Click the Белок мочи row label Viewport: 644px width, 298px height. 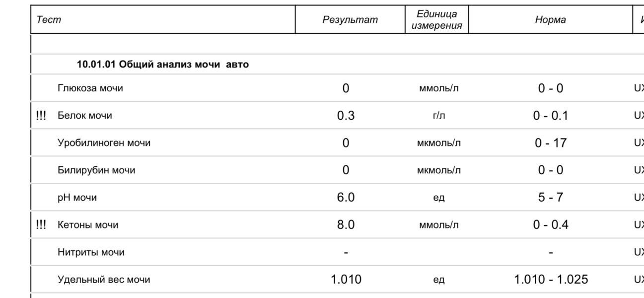(85, 116)
